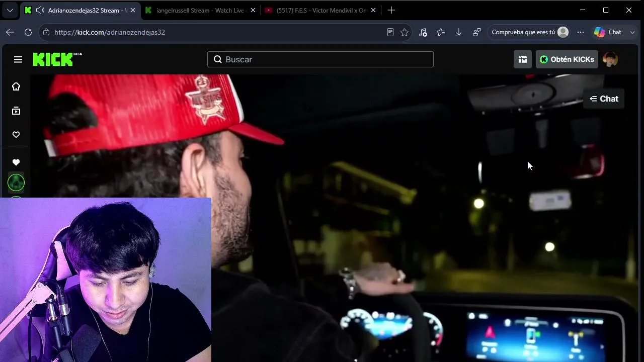Click the 'Comprueba que eres tú' profile button

530,32
